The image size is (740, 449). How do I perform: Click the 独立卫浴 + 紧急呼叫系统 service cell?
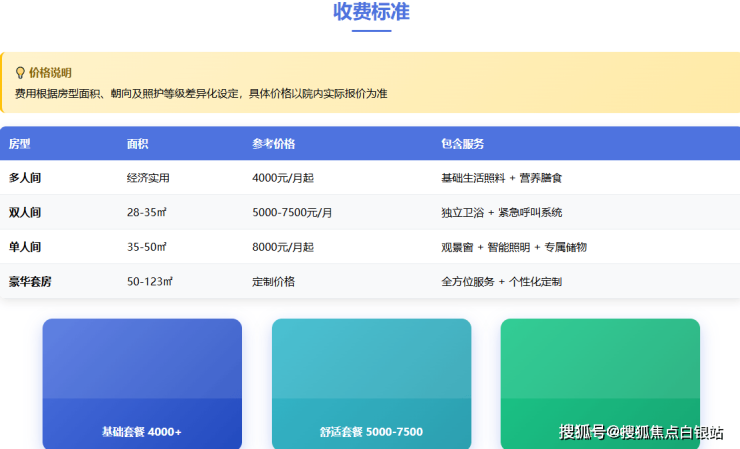501,213
